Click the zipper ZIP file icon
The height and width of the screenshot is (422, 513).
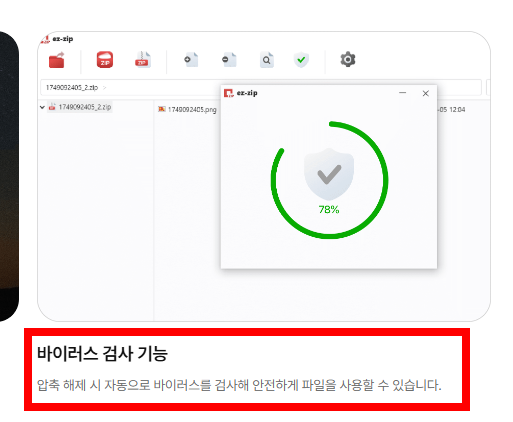[143, 60]
